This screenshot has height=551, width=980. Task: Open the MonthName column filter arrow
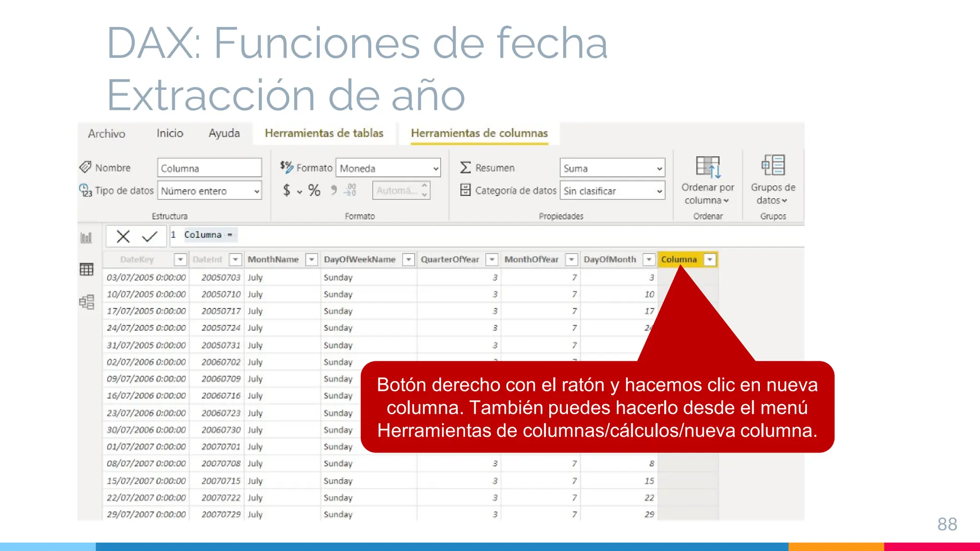click(x=312, y=259)
